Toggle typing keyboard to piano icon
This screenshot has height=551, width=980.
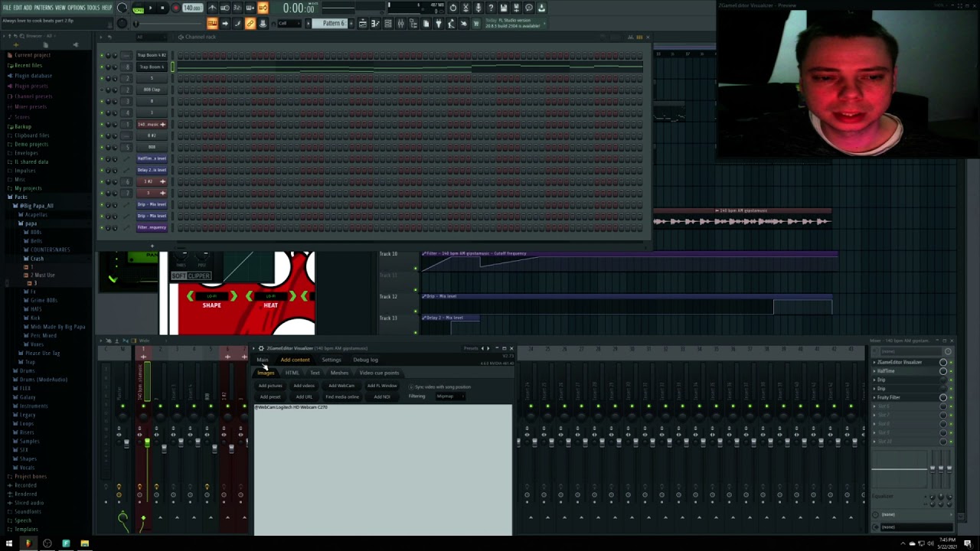(212, 24)
